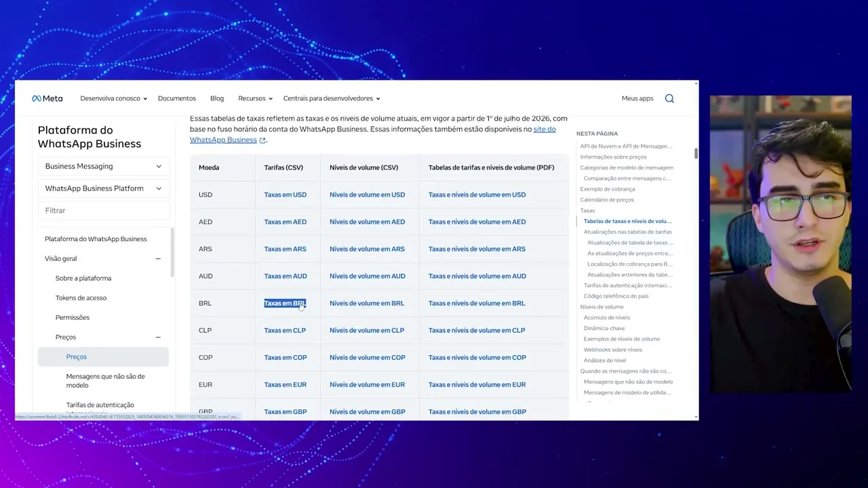Click the page vertical scrollbar thumb

click(696, 153)
